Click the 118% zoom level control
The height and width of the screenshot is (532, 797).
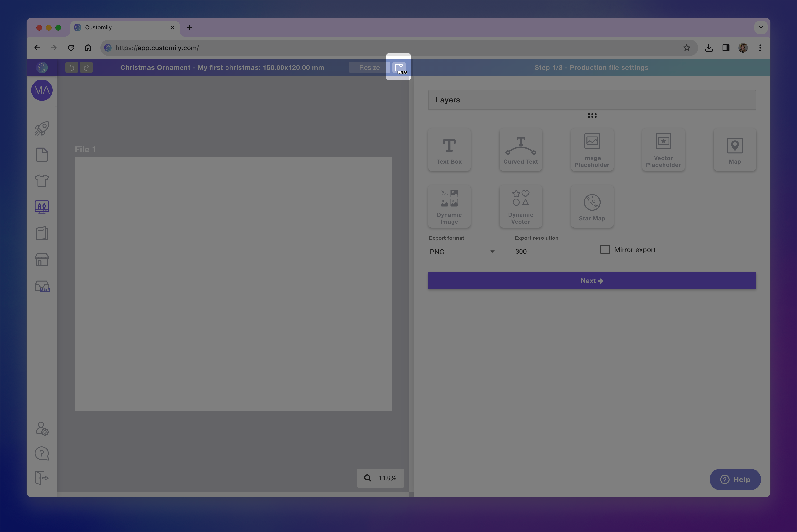pyautogui.click(x=380, y=478)
